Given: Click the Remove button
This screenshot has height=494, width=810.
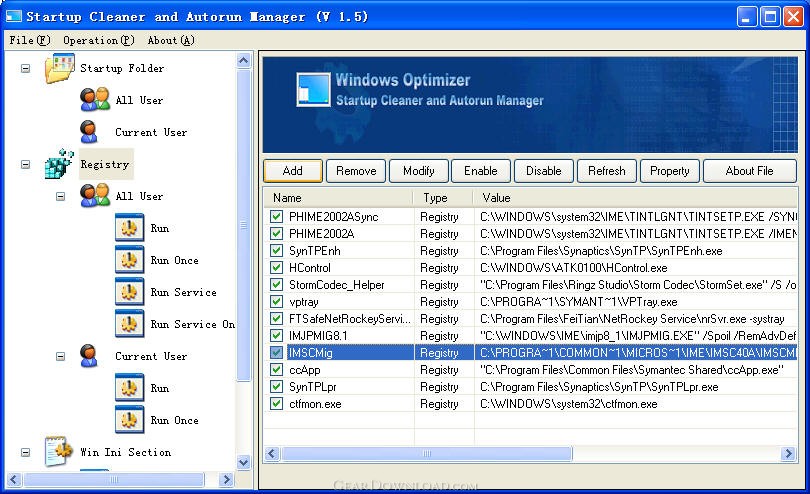Looking at the screenshot, I should click(x=356, y=171).
